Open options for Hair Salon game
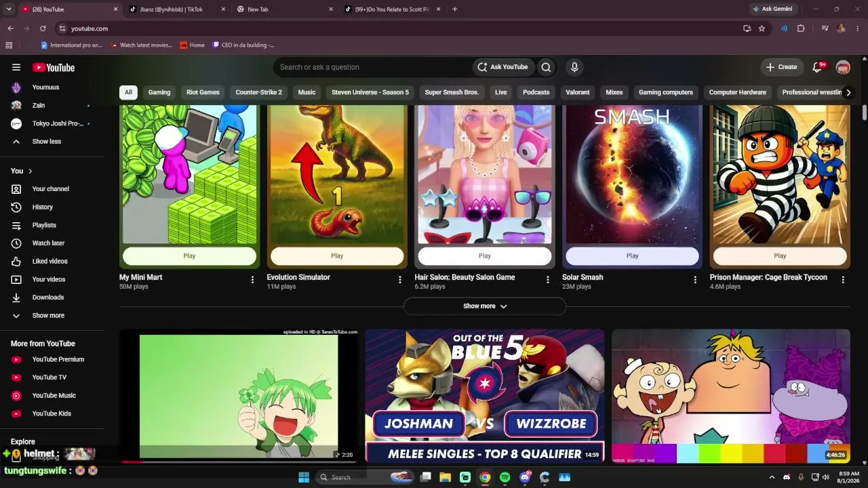The height and width of the screenshot is (488, 868). (548, 279)
